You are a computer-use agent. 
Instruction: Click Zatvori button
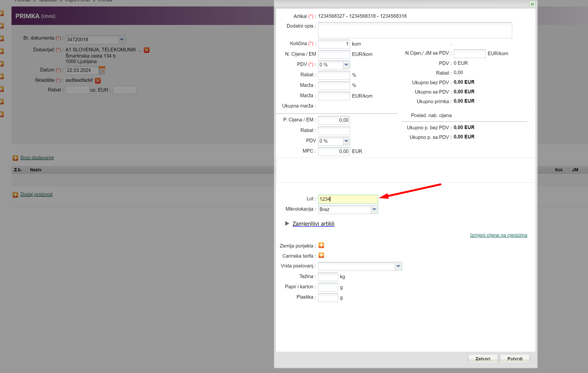483,359
